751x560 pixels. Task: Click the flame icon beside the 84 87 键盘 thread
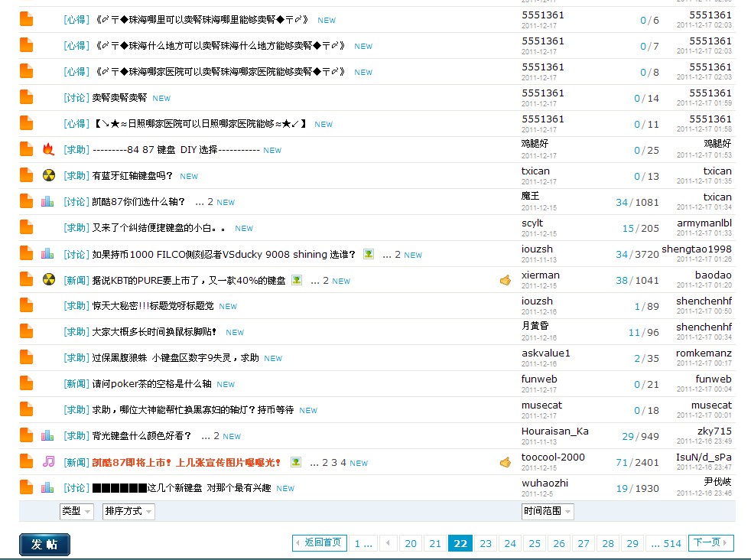pos(48,150)
